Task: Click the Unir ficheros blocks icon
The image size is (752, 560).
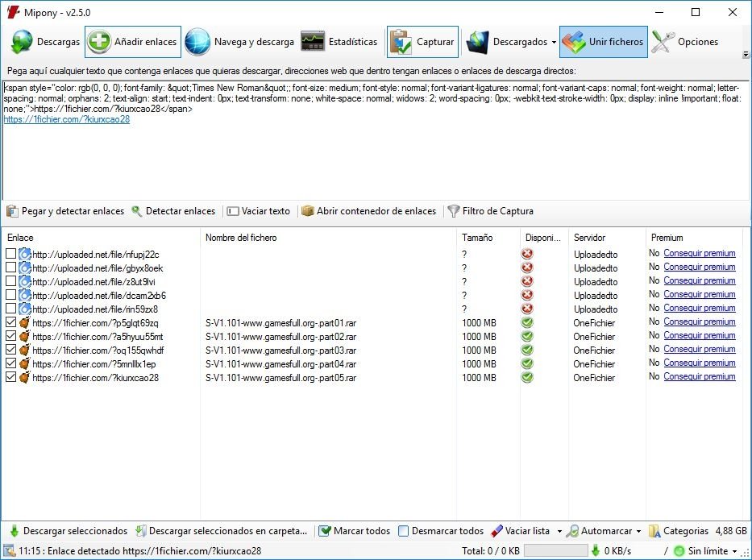Action: pyautogui.click(x=574, y=42)
